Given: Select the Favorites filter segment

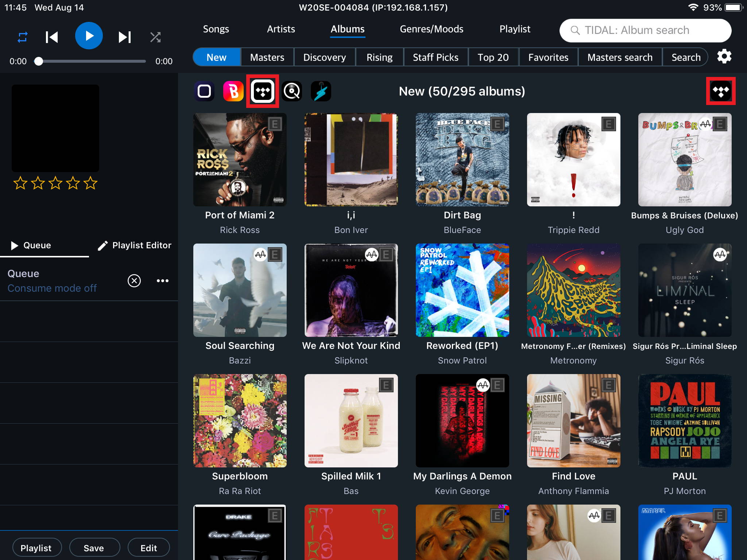Looking at the screenshot, I should [x=549, y=57].
